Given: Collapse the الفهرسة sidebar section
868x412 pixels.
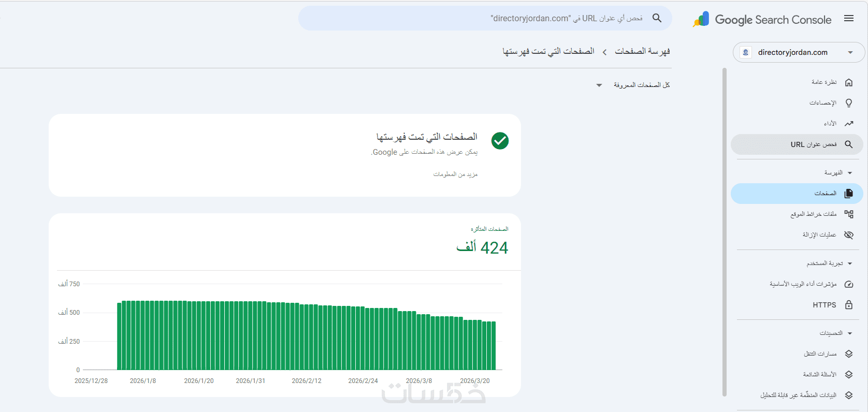Looking at the screenshot, I should pyautogui.click(x=849, y=173).
